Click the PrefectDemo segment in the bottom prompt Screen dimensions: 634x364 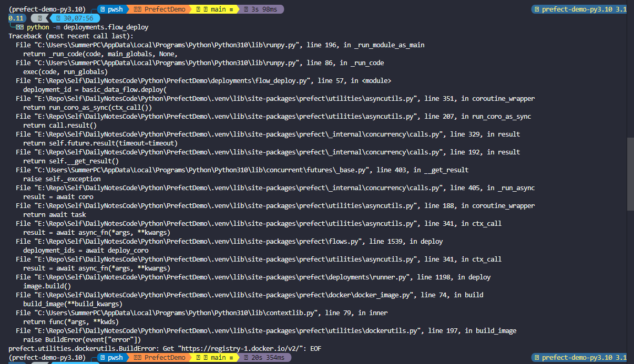click(x=159, y=357)
